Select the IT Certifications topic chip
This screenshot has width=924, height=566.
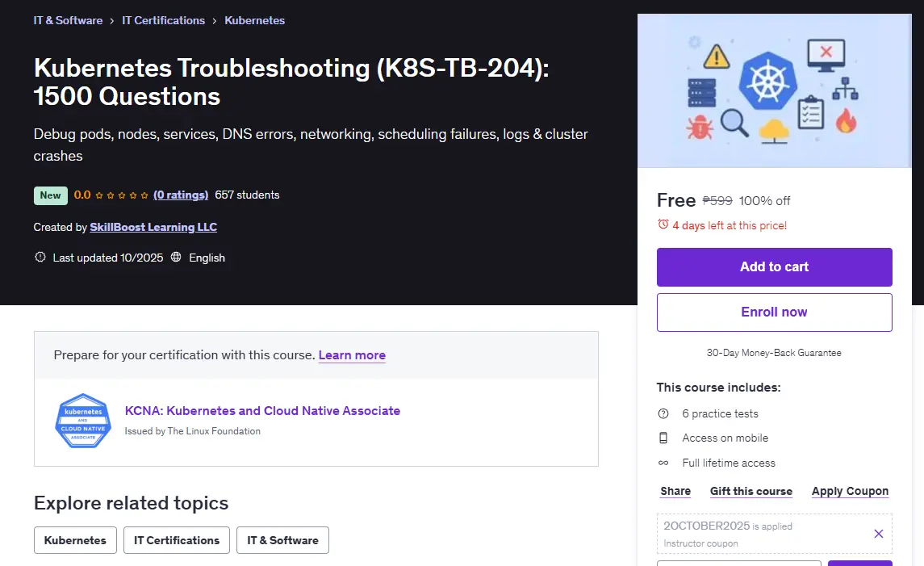pyautogui.click(x=177, y=540)
